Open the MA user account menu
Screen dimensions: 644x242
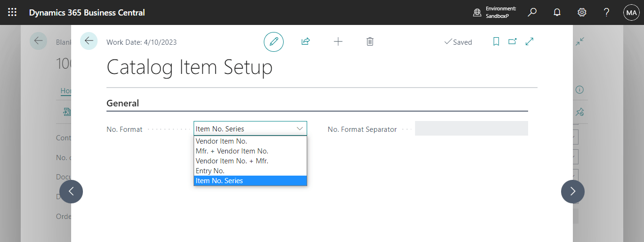[631, 13]
